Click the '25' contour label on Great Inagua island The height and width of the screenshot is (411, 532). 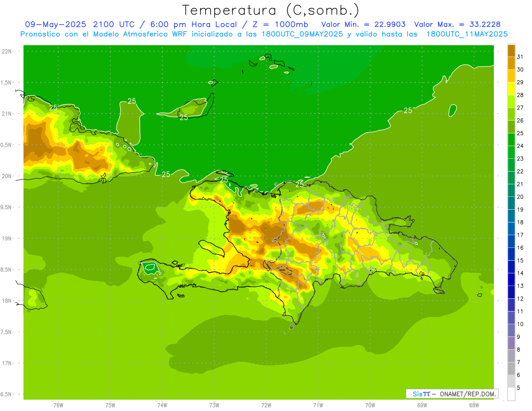(184, 117)
